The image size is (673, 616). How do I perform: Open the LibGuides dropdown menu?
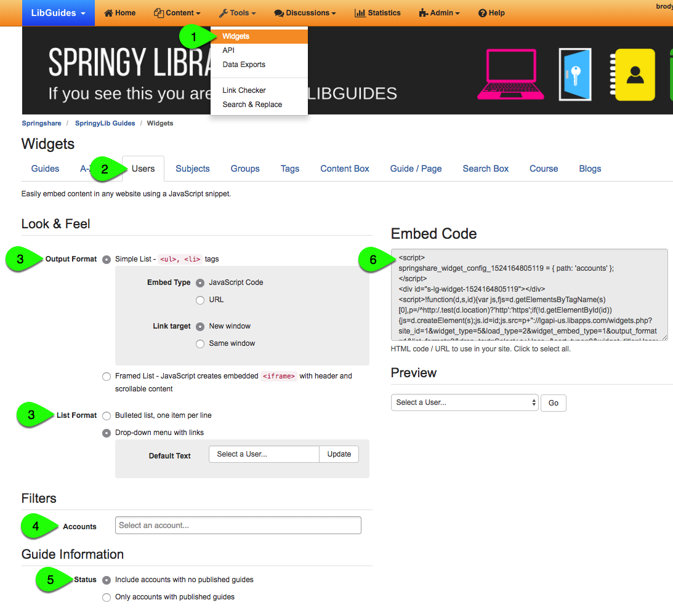[x=58, y=13]
